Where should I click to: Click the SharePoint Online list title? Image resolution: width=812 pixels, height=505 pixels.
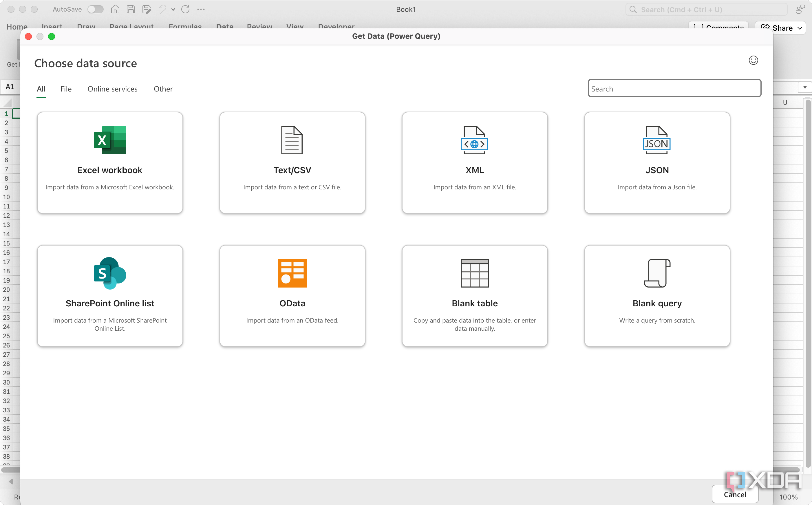[x=110, y=303]
